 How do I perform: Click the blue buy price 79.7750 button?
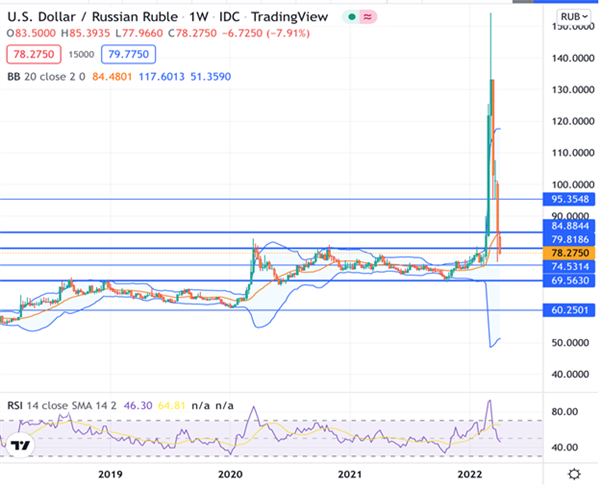(x=128, y=54)
